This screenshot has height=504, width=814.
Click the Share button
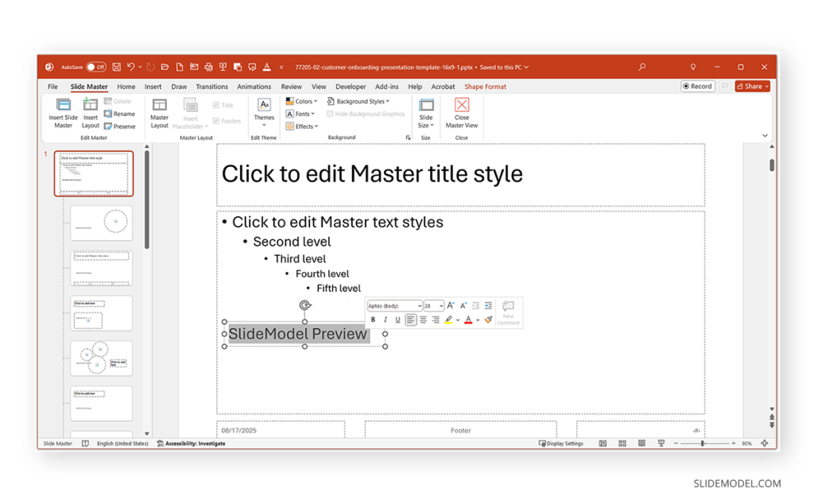point(752,87)
